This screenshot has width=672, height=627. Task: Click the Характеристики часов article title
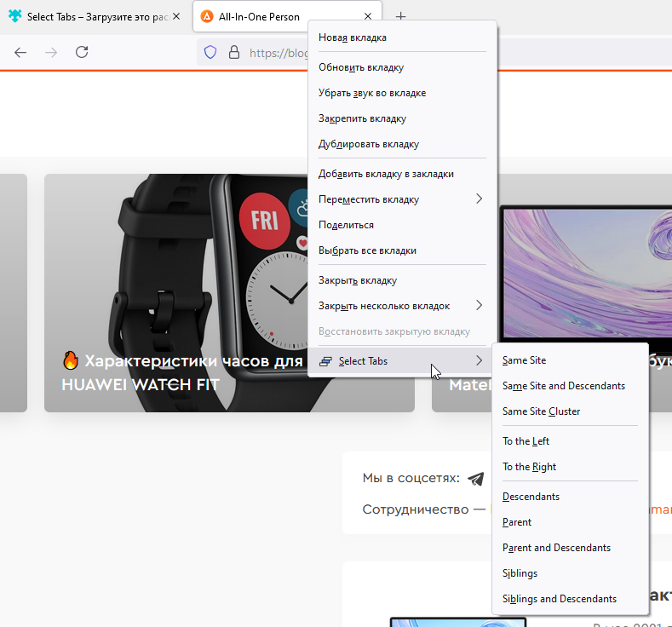click(183, 372)
